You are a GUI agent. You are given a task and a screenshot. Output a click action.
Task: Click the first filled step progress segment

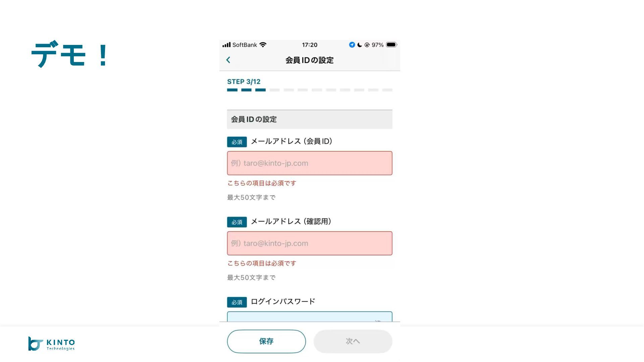[232, 90]
